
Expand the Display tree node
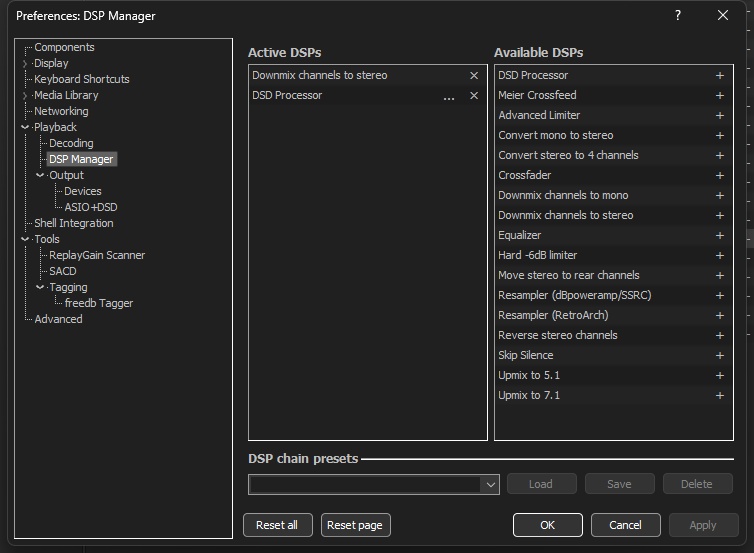point(25,64)
